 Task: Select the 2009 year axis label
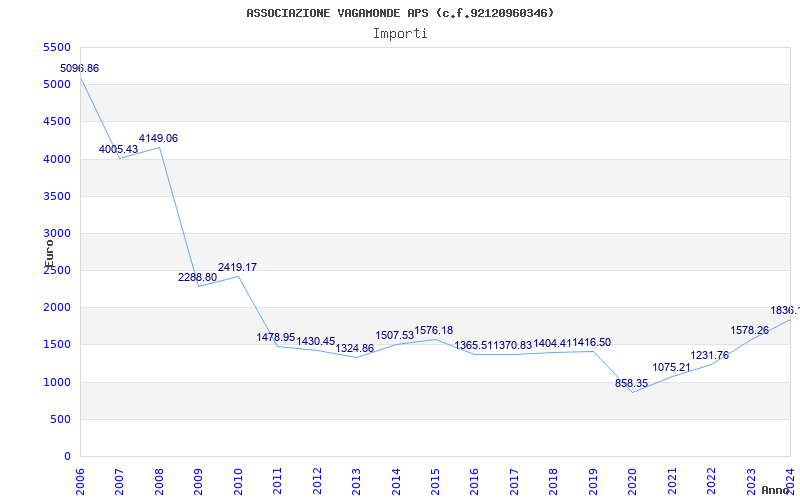pyautogui.click(x=198, y=481)
